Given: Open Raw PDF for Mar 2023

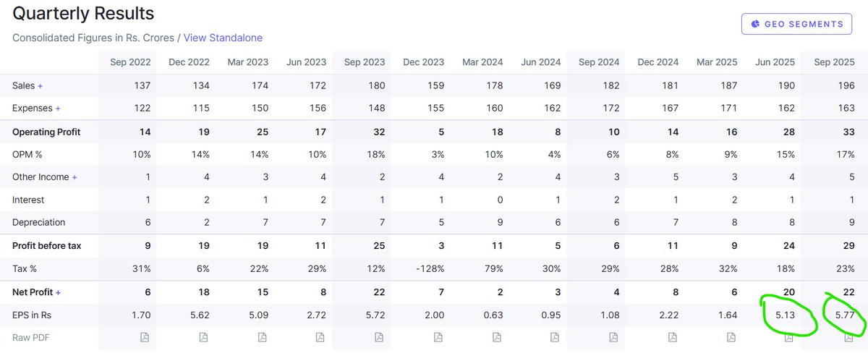Looking at the screenshot, I should [262, 338].
